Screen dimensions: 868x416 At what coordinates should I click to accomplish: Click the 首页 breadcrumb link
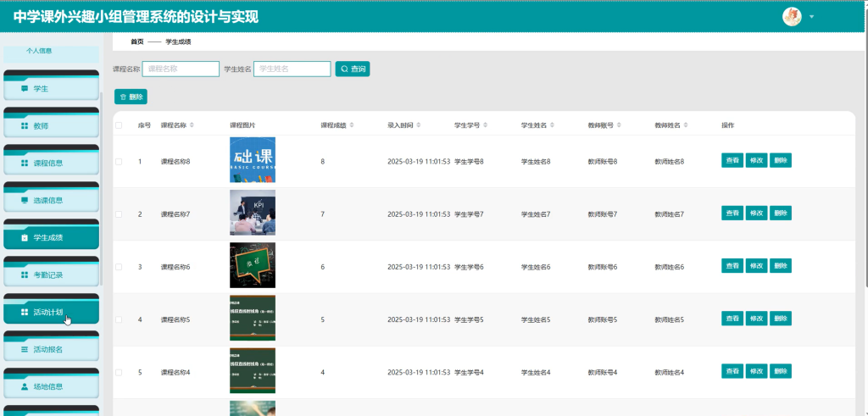136,42
